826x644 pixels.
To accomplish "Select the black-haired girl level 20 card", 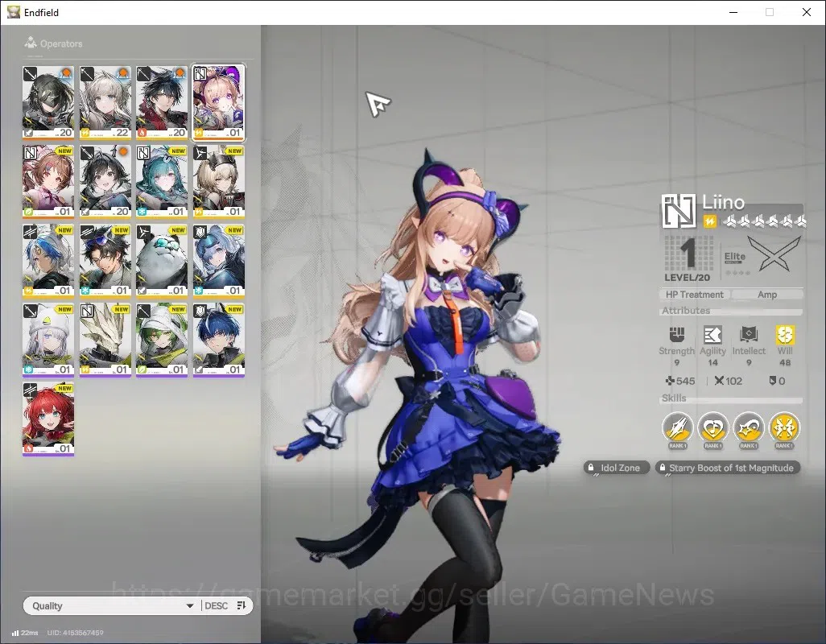I will pyautogui.click(x=105, y=181).
